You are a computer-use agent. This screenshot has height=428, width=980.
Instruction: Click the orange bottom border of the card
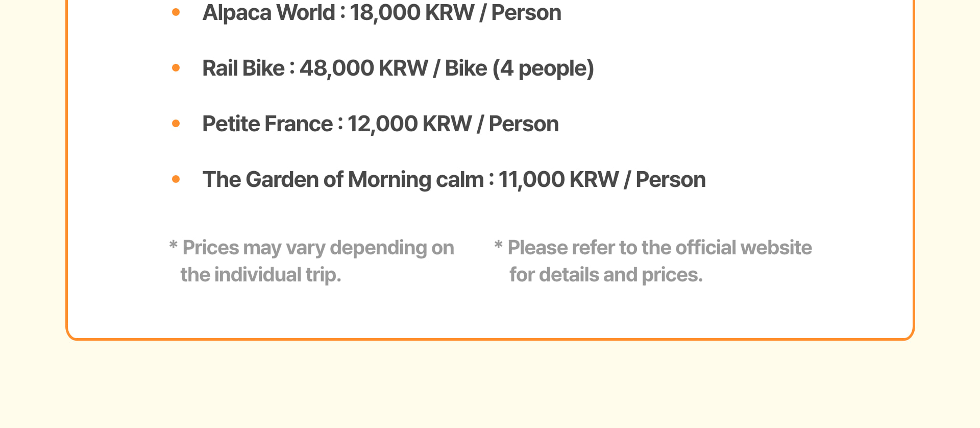click(490, 339)
